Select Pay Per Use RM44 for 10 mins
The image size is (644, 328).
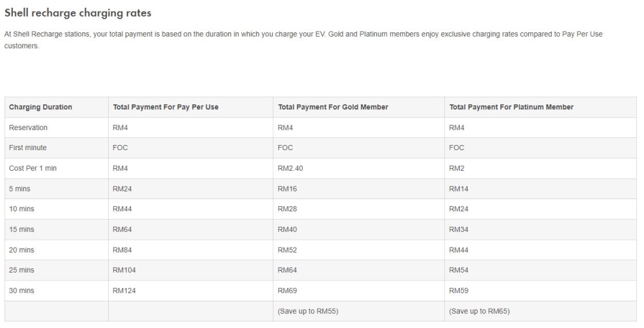[x=122, y=209]
